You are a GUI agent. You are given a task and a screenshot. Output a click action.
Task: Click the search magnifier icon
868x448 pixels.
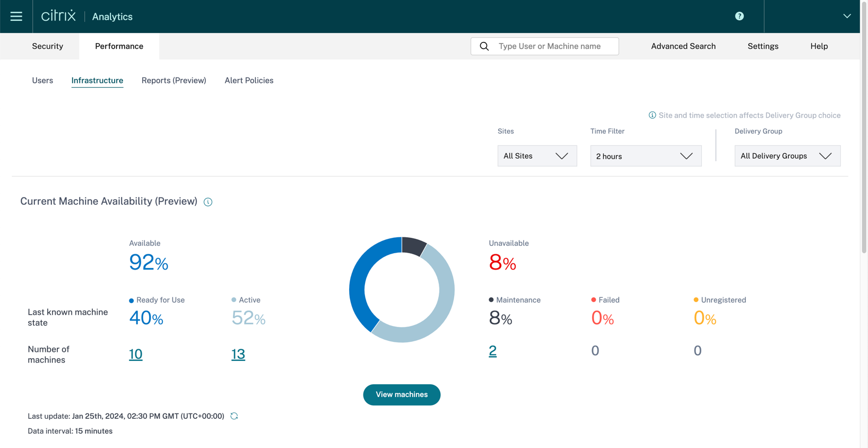tap(484, 46)
